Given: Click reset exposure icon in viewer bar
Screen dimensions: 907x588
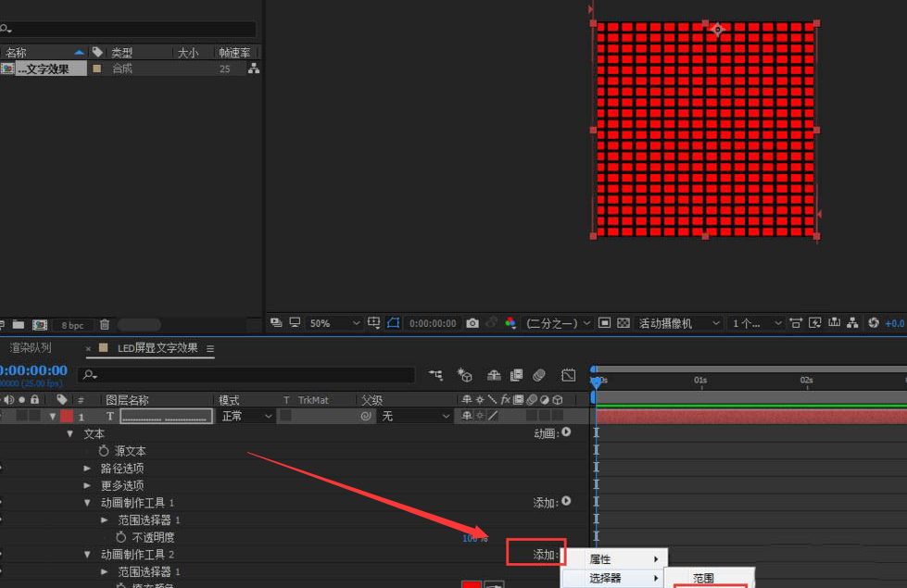Looking at the screenshot, I should tap(873, 323).
